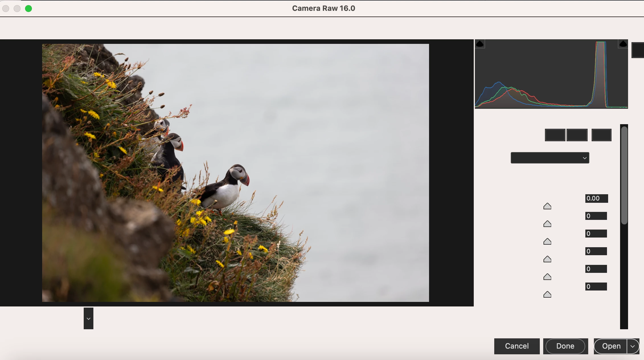Click dark square button right of histogram
Image resolution: width=644 pixels, height=360 pixels.
click(x=638, y=50)
